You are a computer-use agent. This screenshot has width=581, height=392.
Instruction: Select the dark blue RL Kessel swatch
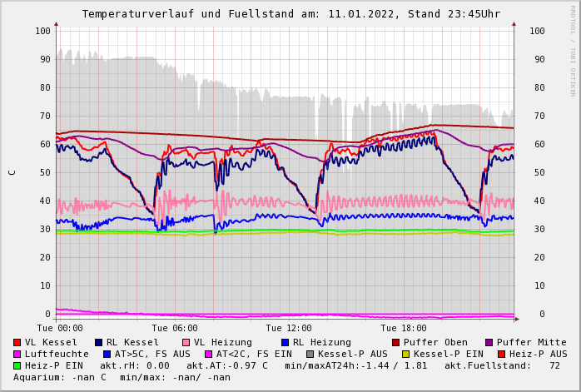pos(99,342)
